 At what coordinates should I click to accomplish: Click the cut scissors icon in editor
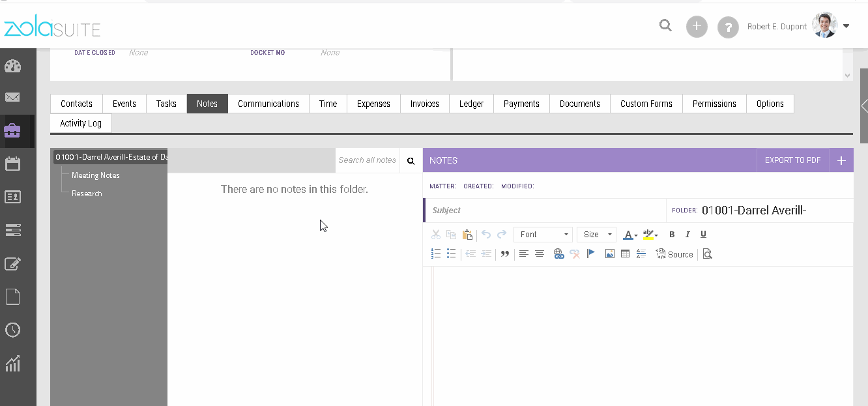tap(436, 235)
